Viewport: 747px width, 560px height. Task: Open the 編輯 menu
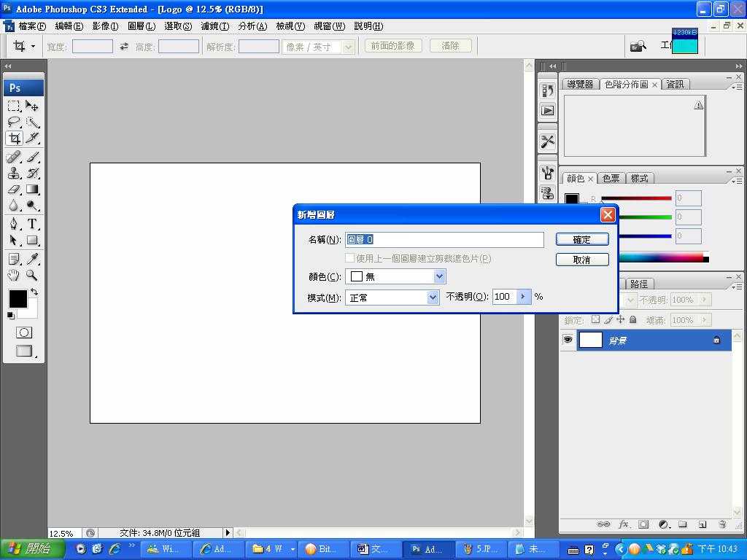click(69, 26)
